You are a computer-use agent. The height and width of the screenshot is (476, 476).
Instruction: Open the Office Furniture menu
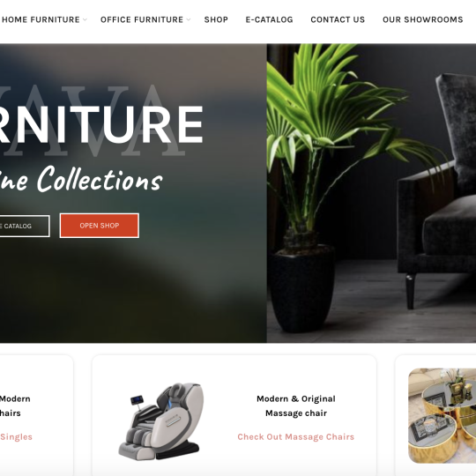142,19
